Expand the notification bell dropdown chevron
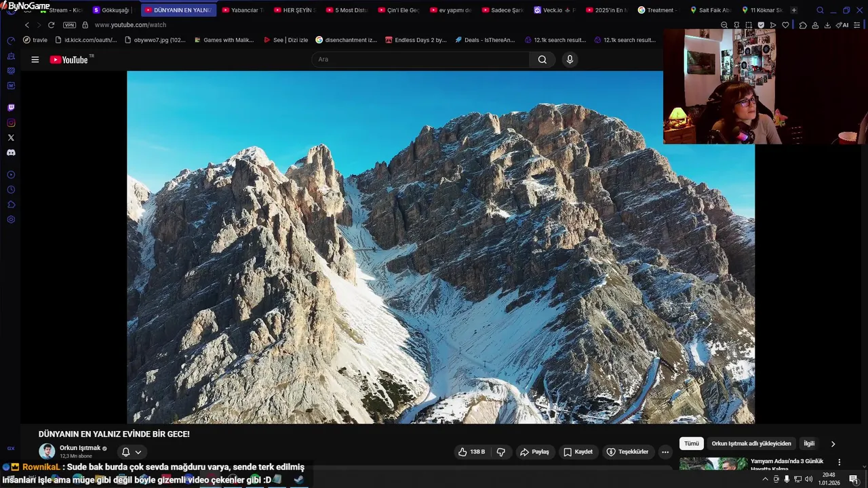This screenshot has width=868, height=488. 138,452
